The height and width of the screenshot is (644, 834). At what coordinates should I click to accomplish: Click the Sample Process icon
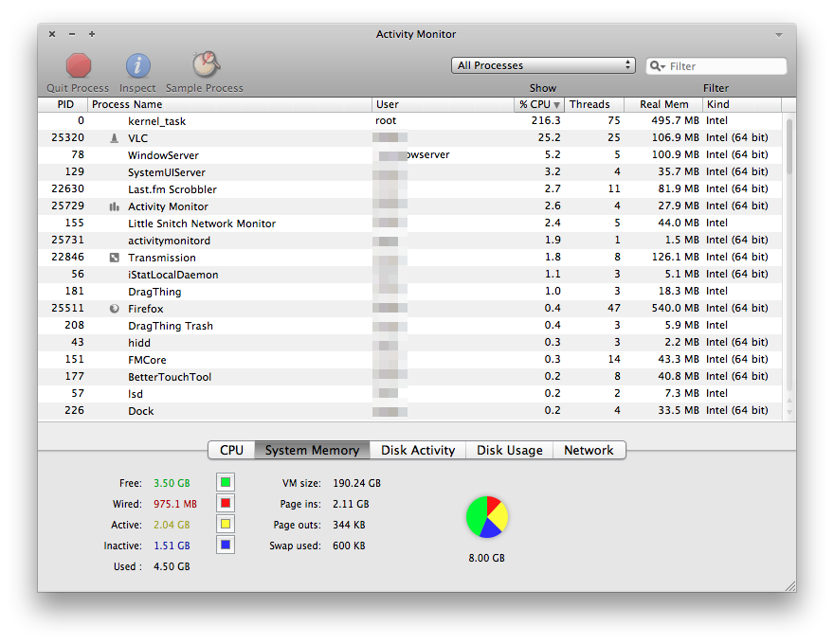(206, 64)
